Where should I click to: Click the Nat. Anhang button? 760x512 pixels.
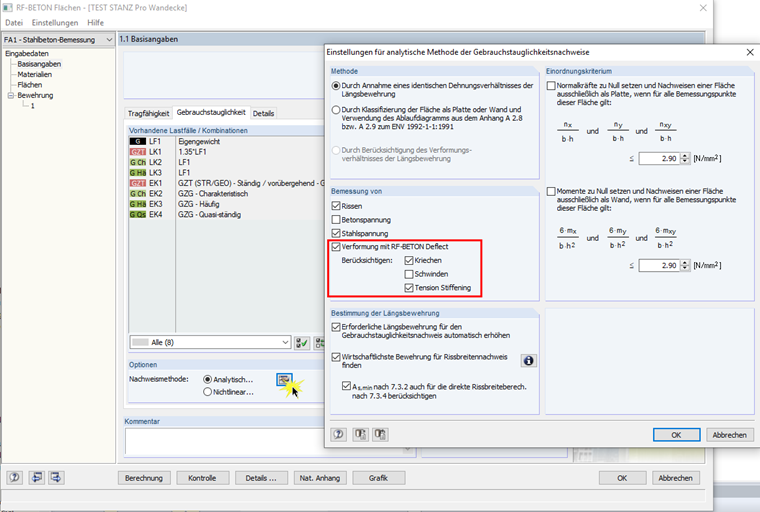320,478
